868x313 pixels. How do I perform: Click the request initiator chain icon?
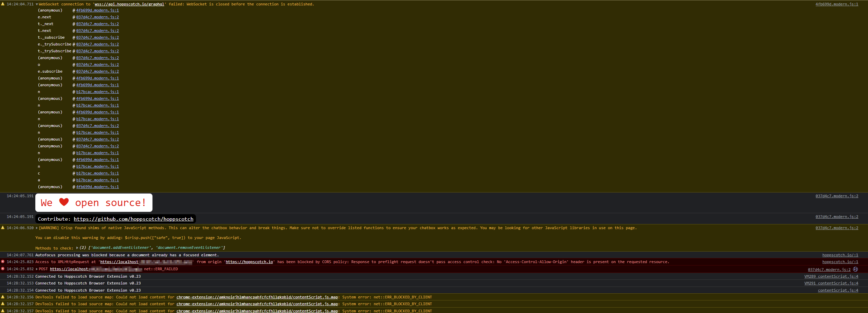(x=855, y=269)
